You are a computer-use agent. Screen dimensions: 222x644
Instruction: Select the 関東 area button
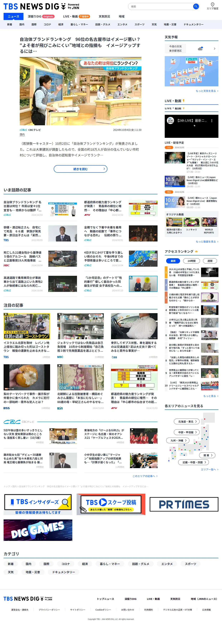[207, 455]
